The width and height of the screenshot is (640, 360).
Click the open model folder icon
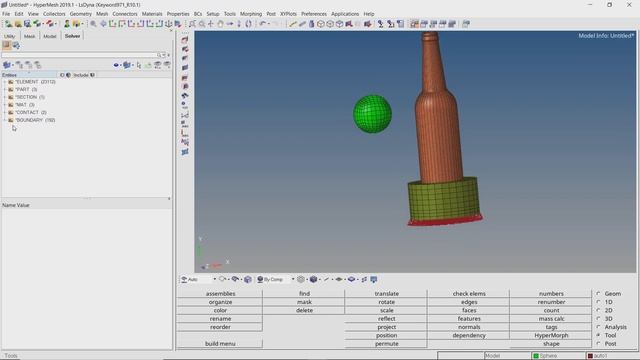[x=18, y=24]
